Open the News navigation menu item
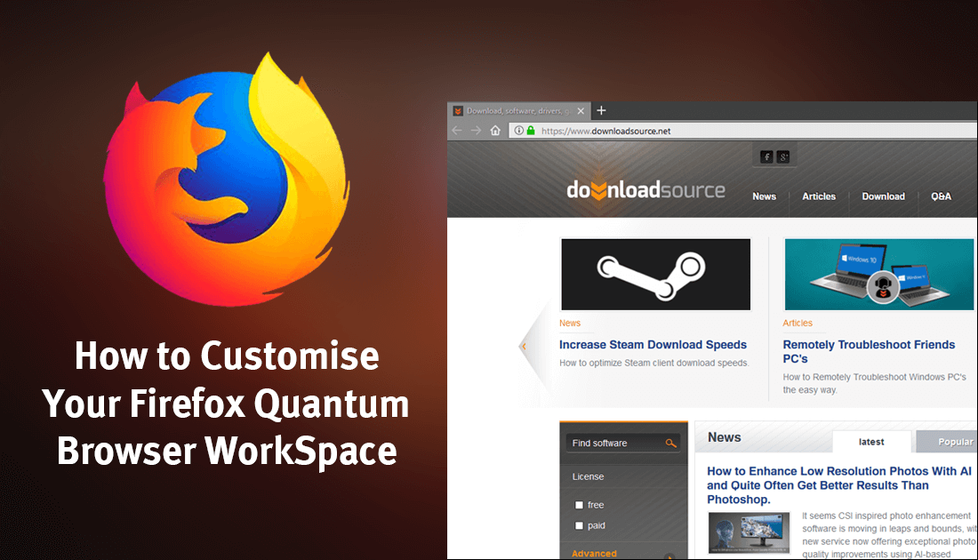The height and width of the screenshot is (560, 978). tap(764, 196)
